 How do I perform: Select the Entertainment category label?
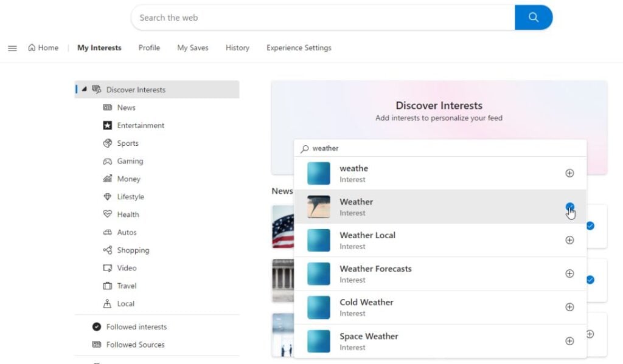pos(141,125)
